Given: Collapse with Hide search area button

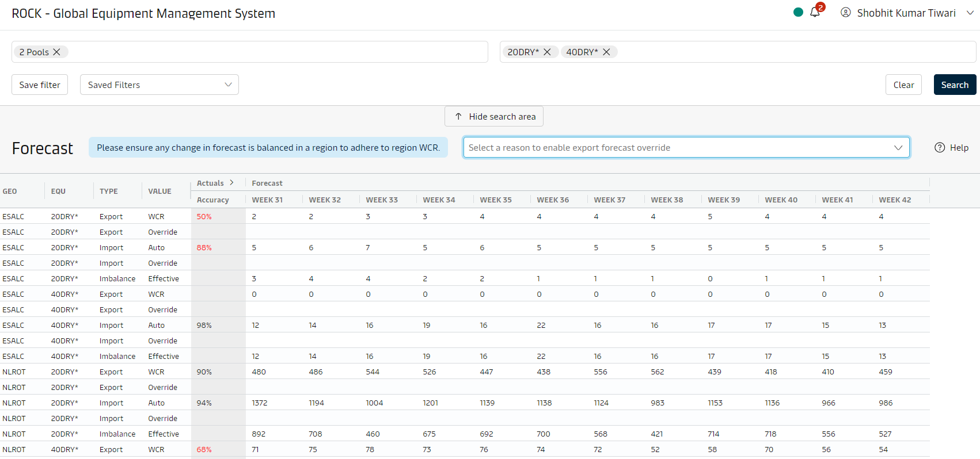Looking at the screenshot, I should 494,116.
